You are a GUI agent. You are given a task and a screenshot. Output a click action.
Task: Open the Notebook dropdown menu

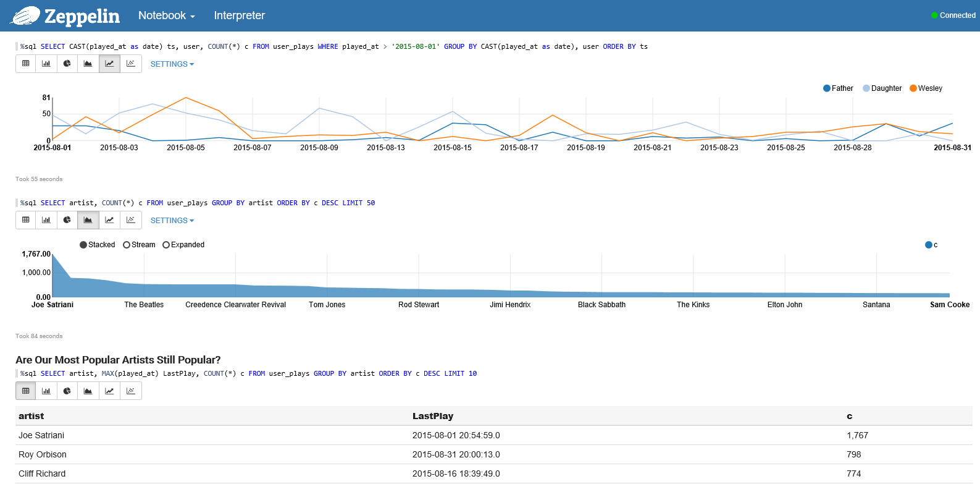[166, 15]
